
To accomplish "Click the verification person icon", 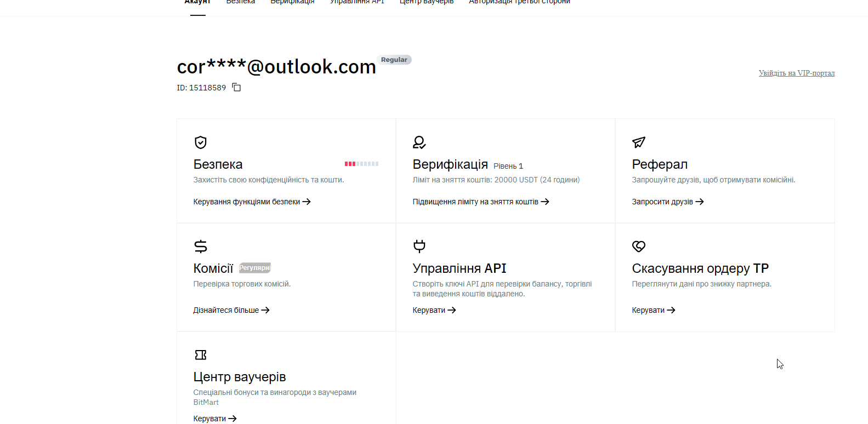I will tap(419, 142).
